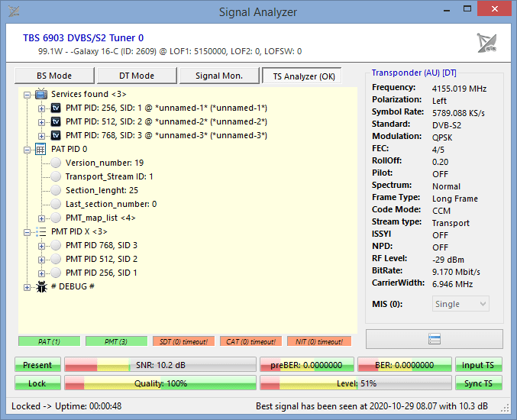Click the list-icon button under Transponder panel
Viewport: 517px width, 420px height.
tap(435, 339)
